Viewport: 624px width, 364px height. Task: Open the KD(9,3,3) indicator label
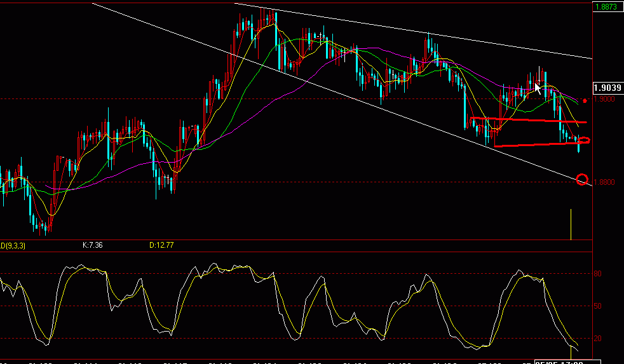12,246
